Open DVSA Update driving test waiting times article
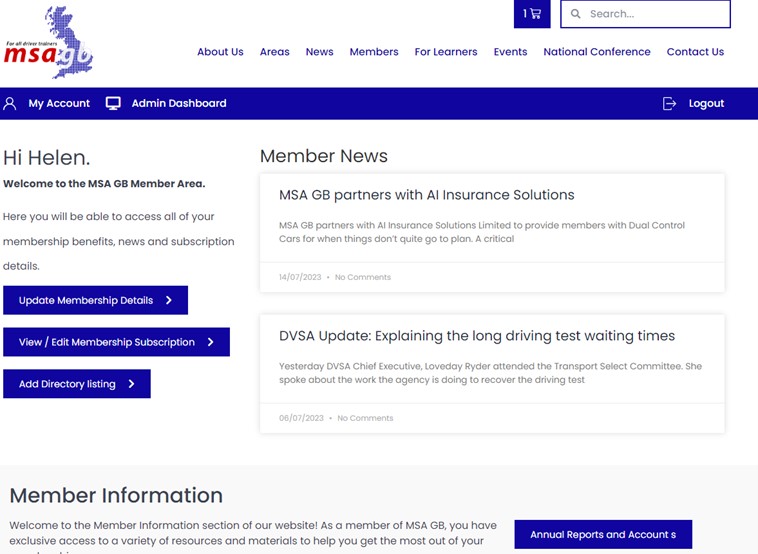The width and height of the screenshot is (758, 554). 477,336
